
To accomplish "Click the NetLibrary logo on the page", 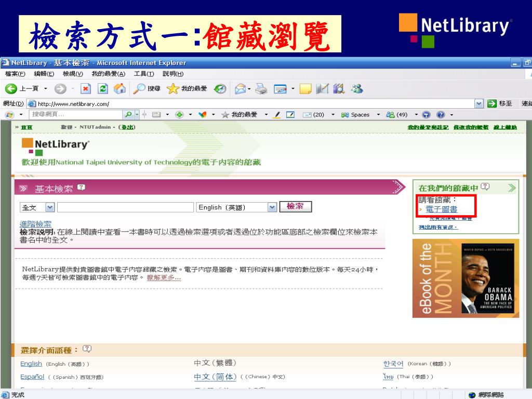I will click(x=55, y=147).
